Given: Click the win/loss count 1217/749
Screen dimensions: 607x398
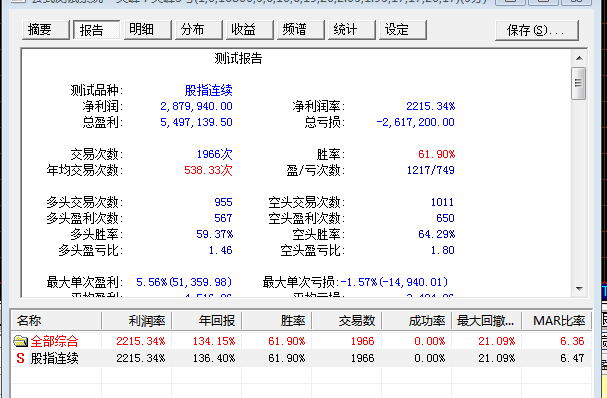Looking at the screenshot, I should click(430, 170).
